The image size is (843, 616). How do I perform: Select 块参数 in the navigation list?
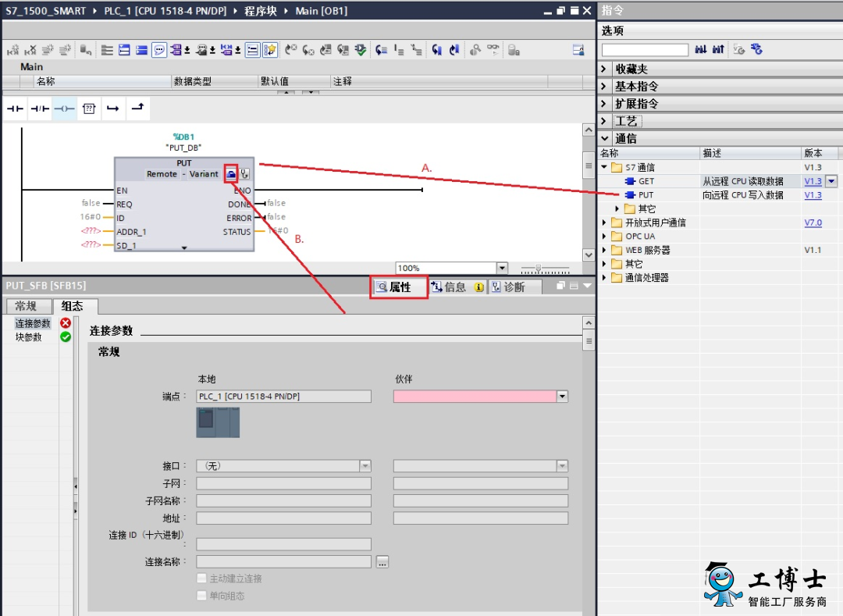pos(29,337)
